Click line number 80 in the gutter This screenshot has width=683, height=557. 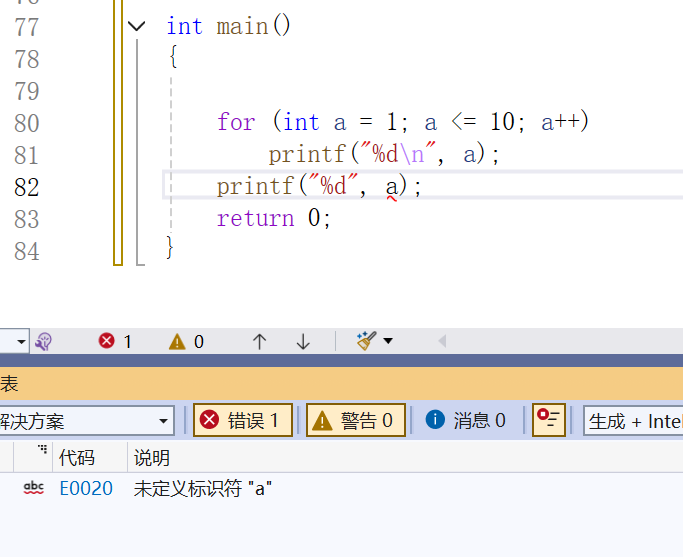point(27,123)
